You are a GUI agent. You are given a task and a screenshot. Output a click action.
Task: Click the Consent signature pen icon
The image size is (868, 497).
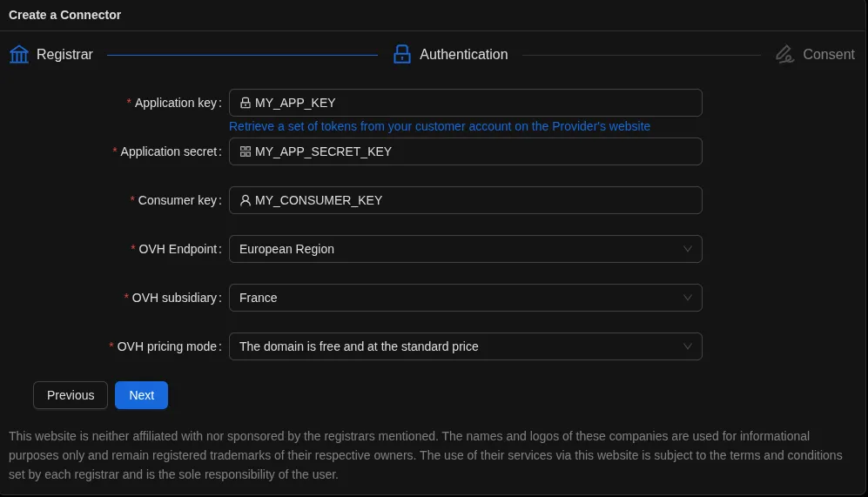tap(784, 55)
